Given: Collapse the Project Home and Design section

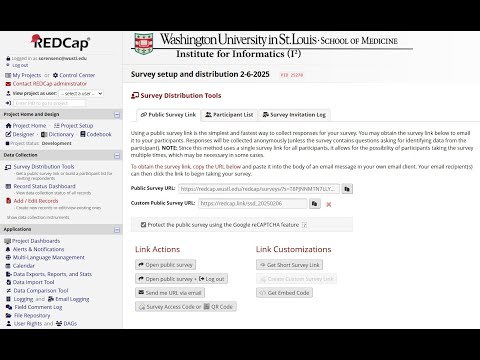Looking at the screenshot, I should [117, 115].
